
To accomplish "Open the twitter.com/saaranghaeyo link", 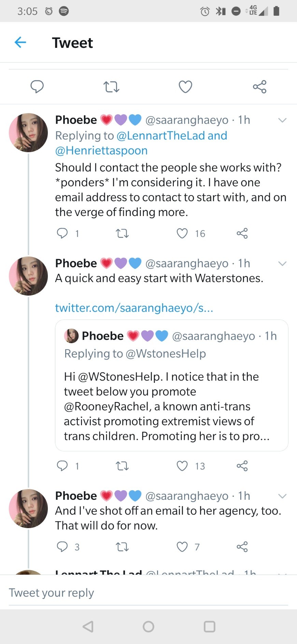I will tap(134, 308).
